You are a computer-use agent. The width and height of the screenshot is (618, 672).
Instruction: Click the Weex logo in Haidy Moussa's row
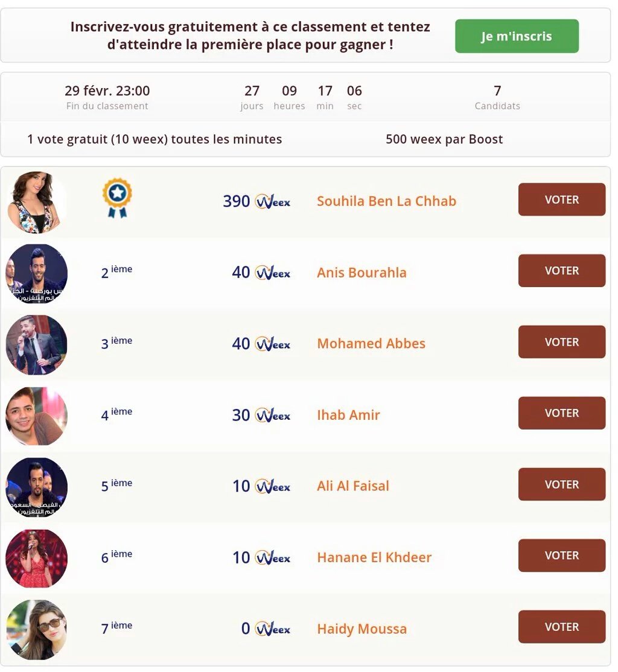point(273,629)
